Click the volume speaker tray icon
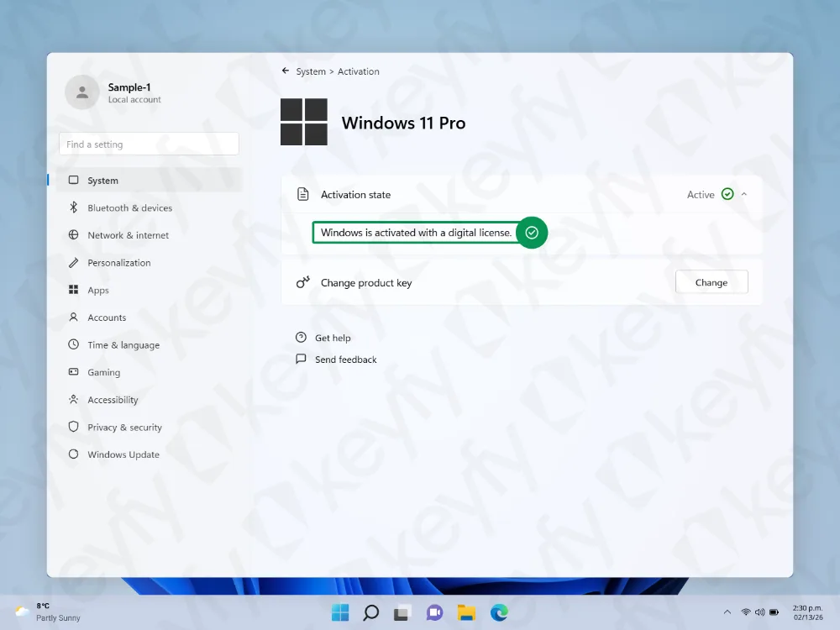 pos(759,612)
